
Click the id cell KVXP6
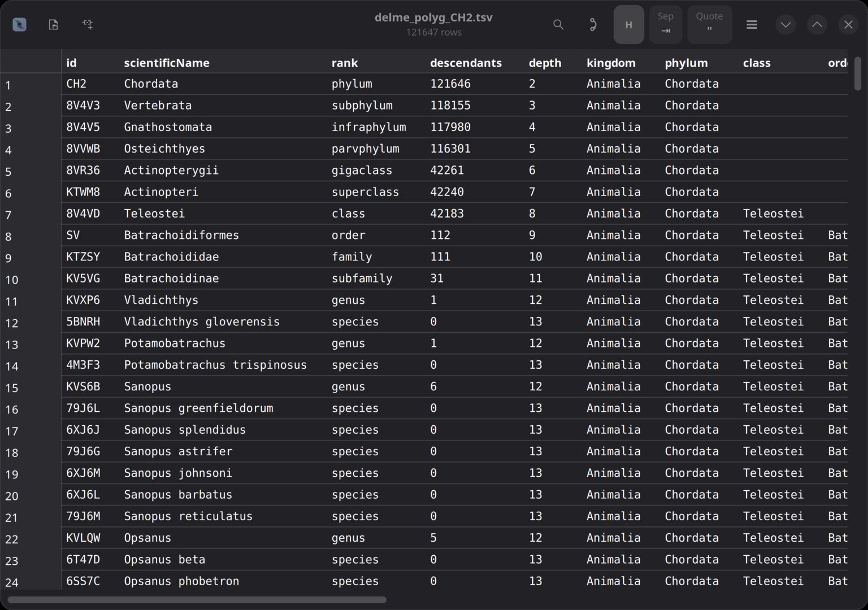[83, 300]
